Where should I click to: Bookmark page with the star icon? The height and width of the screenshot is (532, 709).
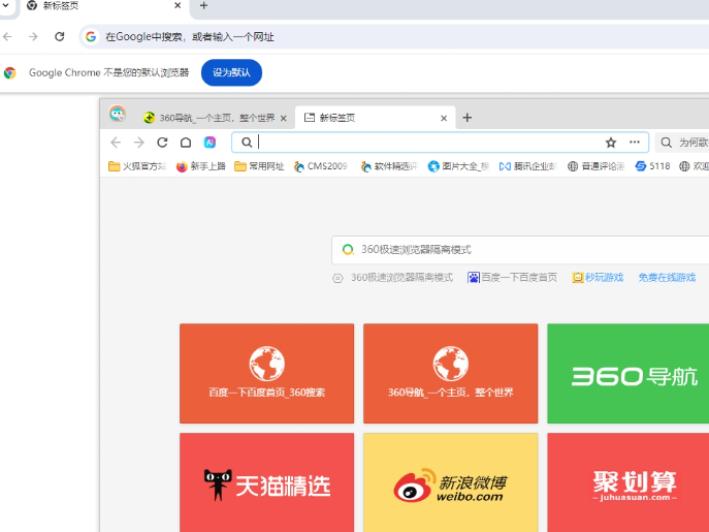coord(610,143)
